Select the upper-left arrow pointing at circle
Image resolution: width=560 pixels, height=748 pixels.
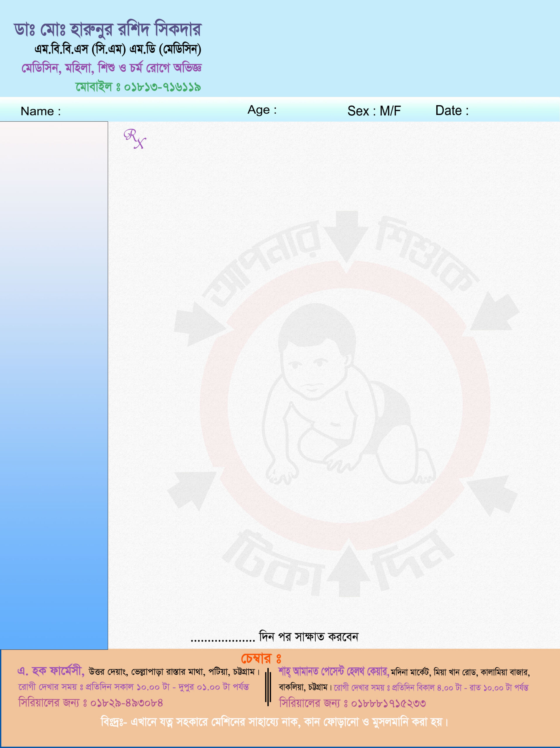pos(197,324)
